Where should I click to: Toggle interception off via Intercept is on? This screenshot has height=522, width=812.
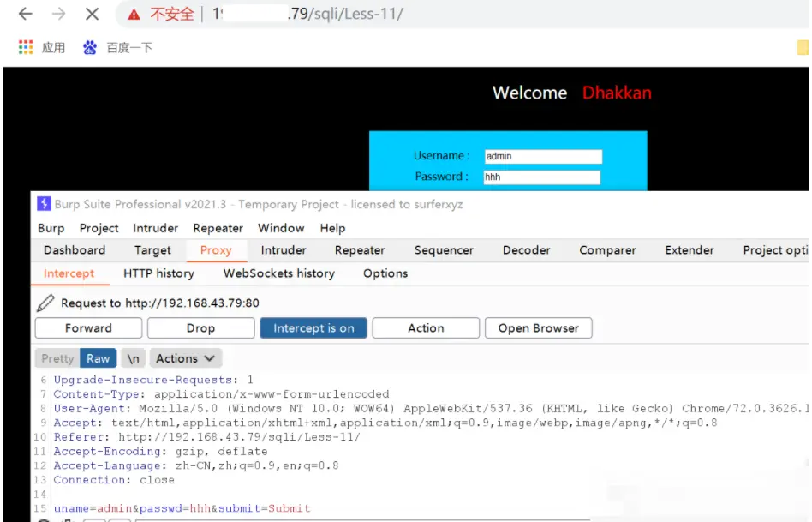tap(313, 327)
